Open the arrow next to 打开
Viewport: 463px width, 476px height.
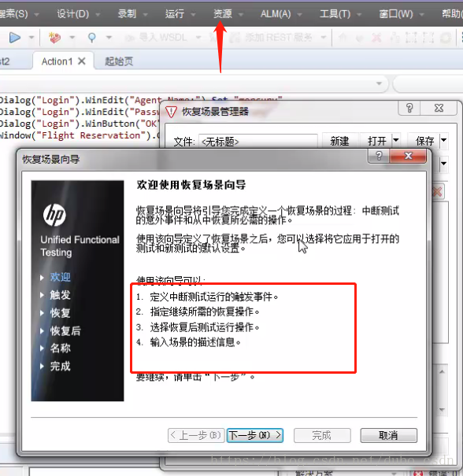point(395,140)
